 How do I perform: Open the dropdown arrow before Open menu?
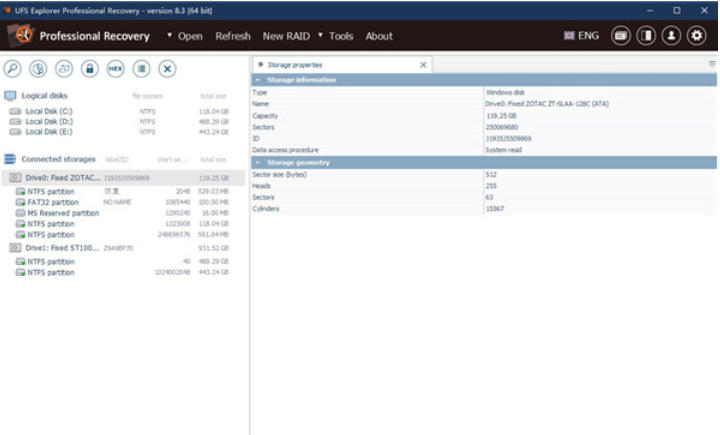(169, 36)
